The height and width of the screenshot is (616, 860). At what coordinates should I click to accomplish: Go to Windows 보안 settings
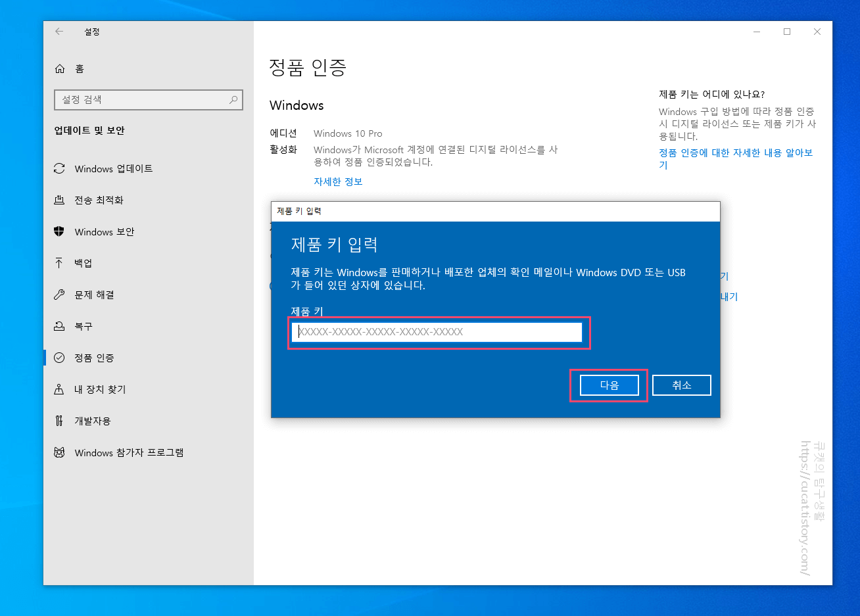pos(149,231)
